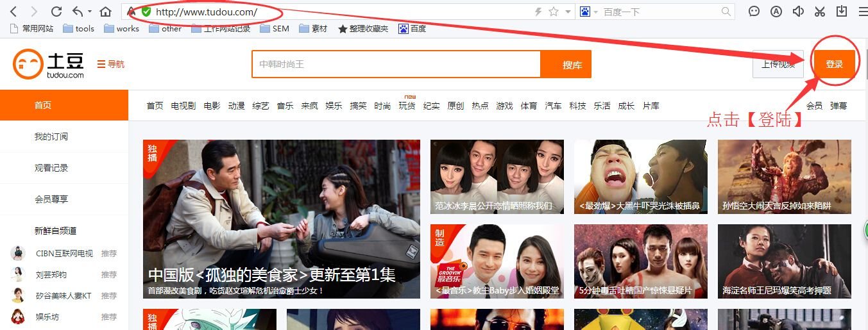Click the green security shield icon
868x330 pixels.
[x=146, y=12]
